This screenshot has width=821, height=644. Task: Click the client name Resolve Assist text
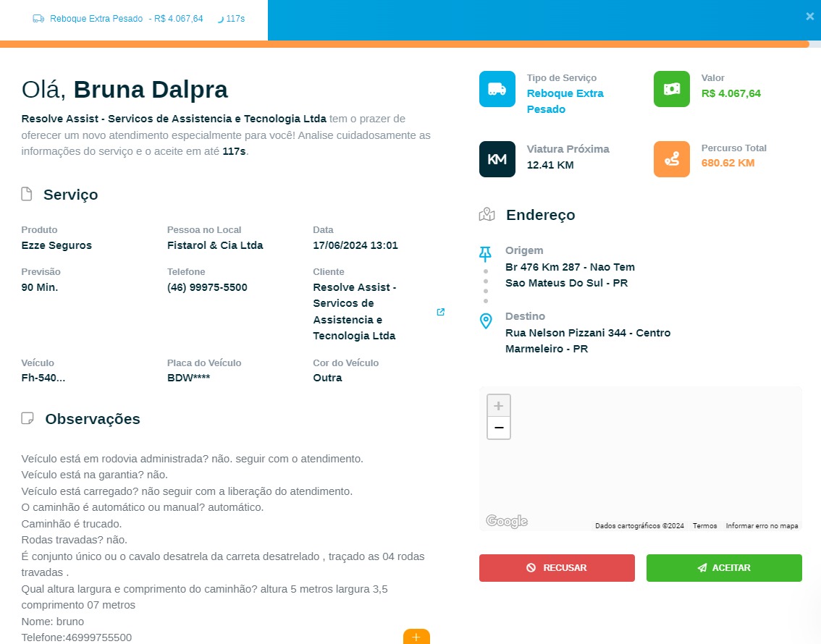click(x=354, y=311)
